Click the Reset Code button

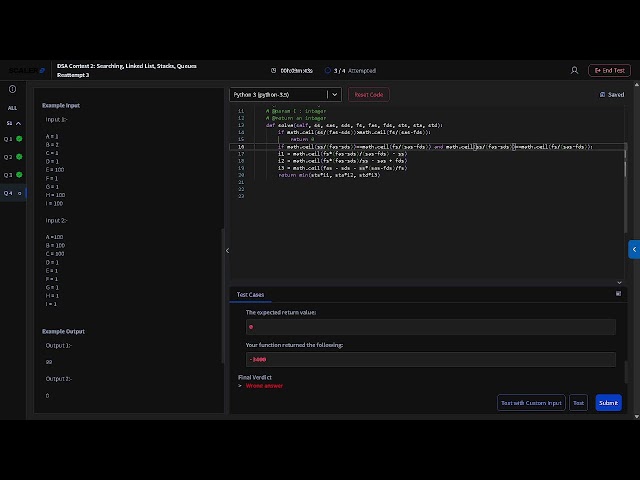coord(369,95)
